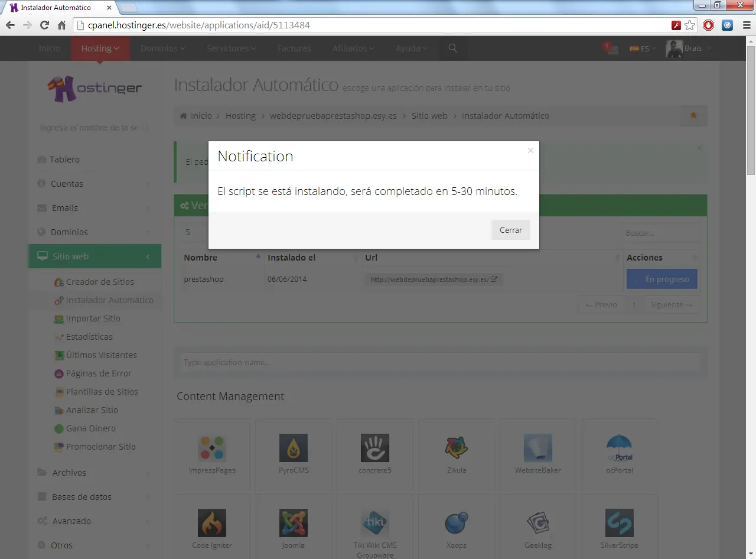The width and height of the screenshot is (756, 559).
Task: Expand the Cuentas sidebar section
Action: pyautogui.click(x=94, y=184)
